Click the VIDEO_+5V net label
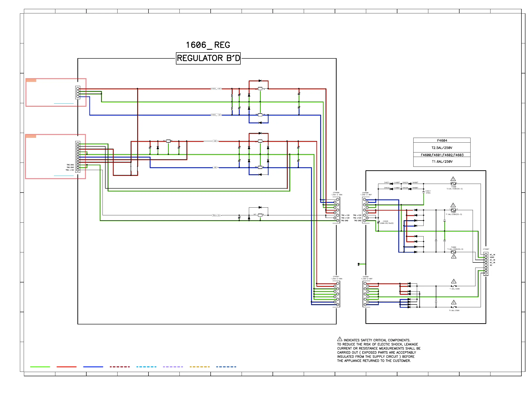The image size is (532, 395). pyautogui.click(x=216, y=89)
